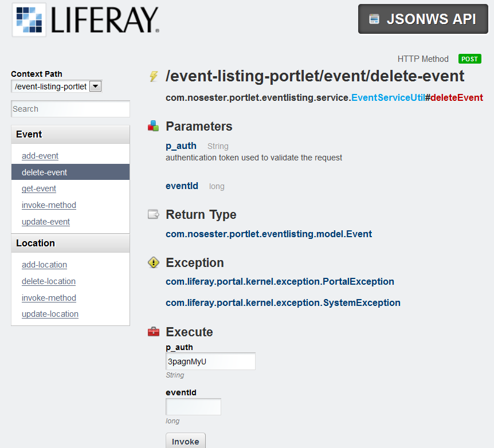Viewport: 494px width, 448px height.
Task: Click the Parameters section heading
Action: pyautogui.click(x=199, y=127)
